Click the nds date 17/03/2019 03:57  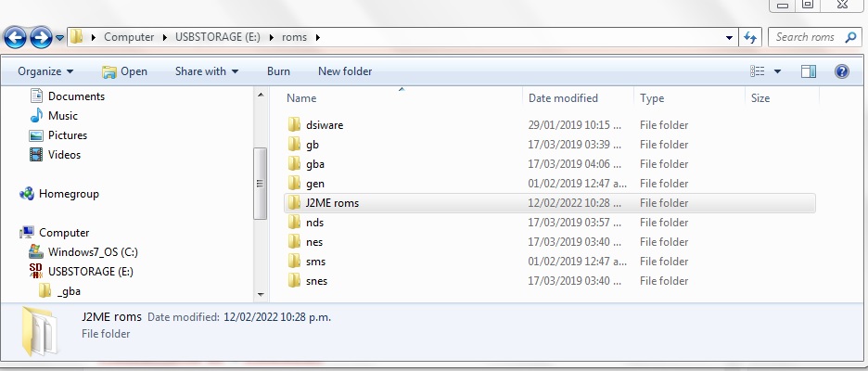[x=577, y=222]
